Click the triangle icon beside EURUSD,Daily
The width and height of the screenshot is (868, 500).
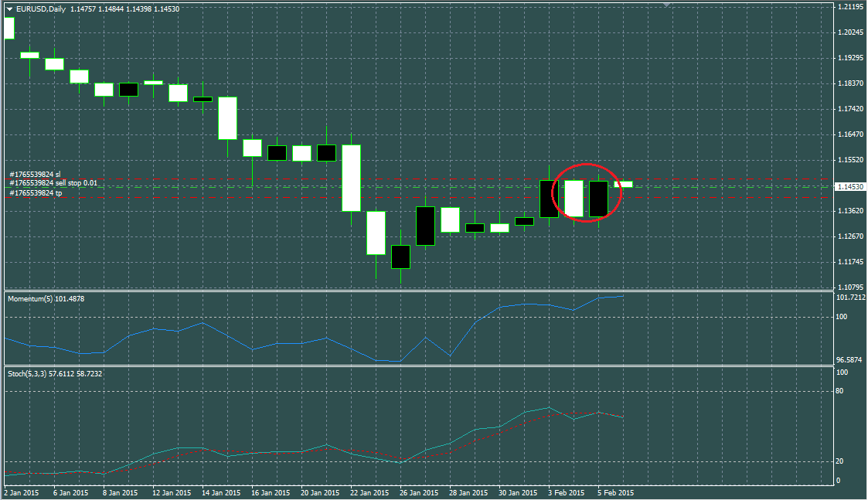coord(9,9)
